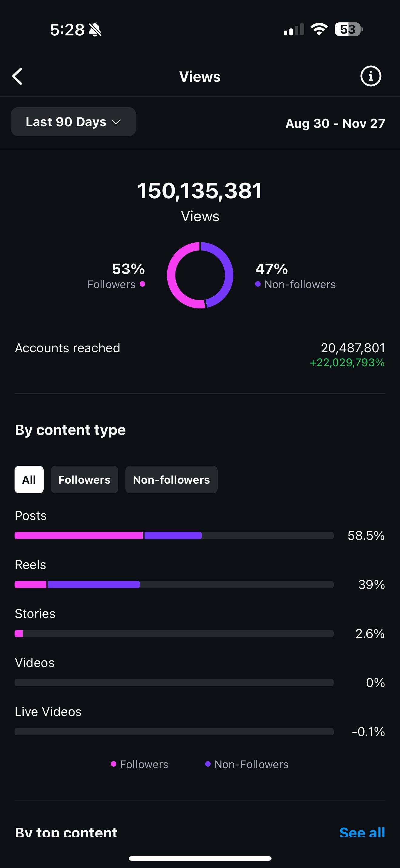Screen dimensions: 400x868
Task: Tap the 47% Non-followers label
Action: point(295,276)
